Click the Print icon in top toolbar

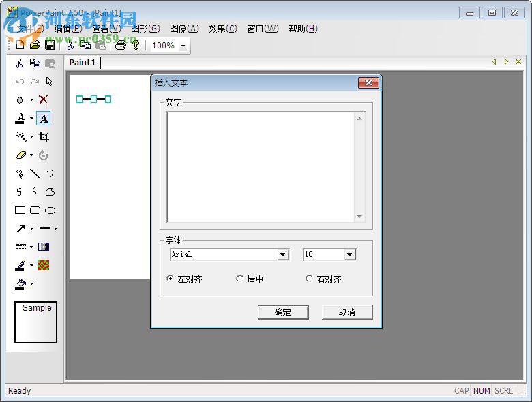(x=121, y=45)
